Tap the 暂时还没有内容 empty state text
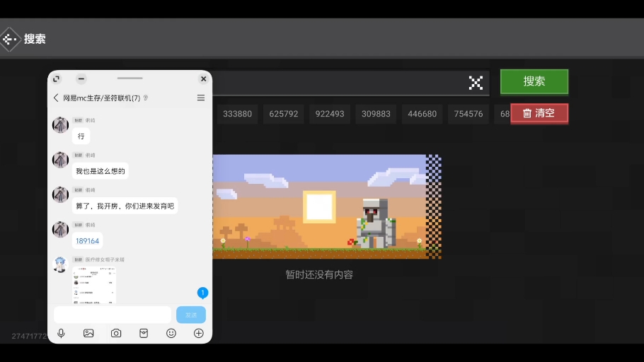The width and height of the screenshot is (644, 362). (x=319, y=274)
